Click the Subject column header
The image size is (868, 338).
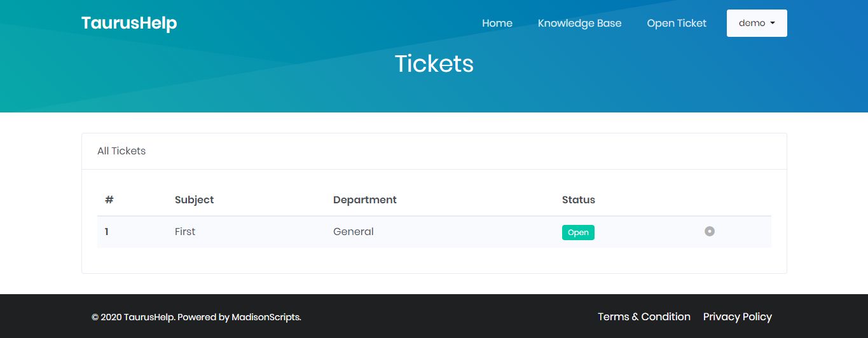click(x=194, y=199)
